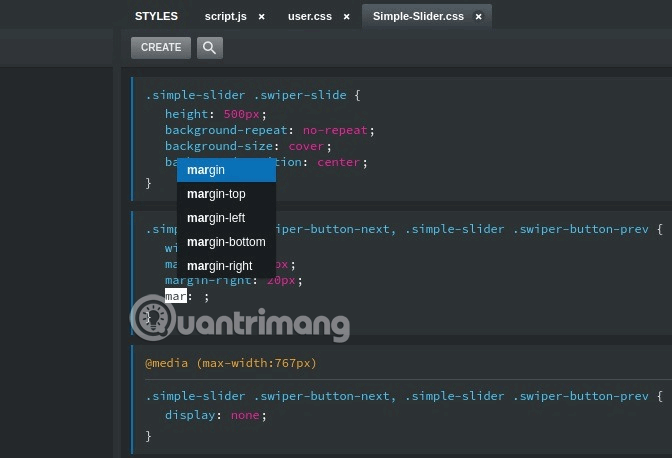Click the 'background-size' property name
672x458 pixels.
(219, 146)
